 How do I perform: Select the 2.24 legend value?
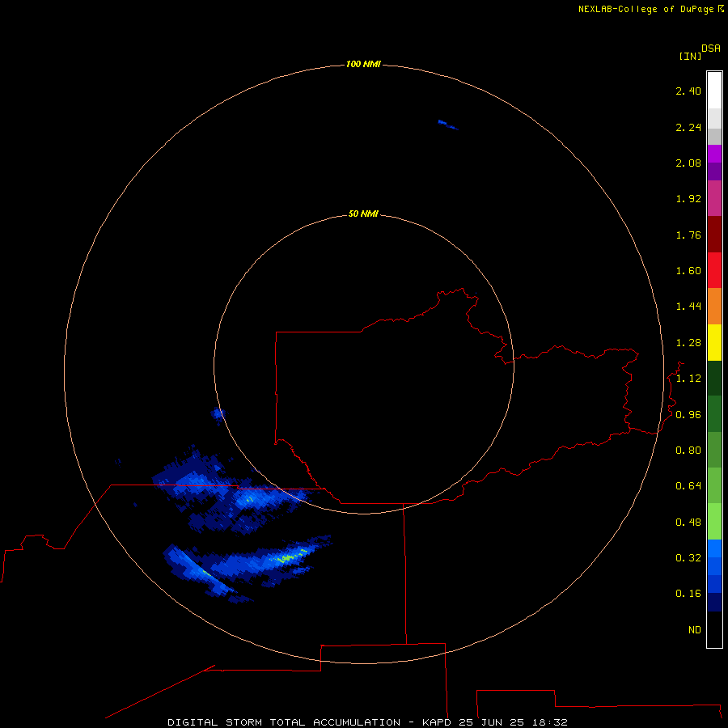[688, 127]
